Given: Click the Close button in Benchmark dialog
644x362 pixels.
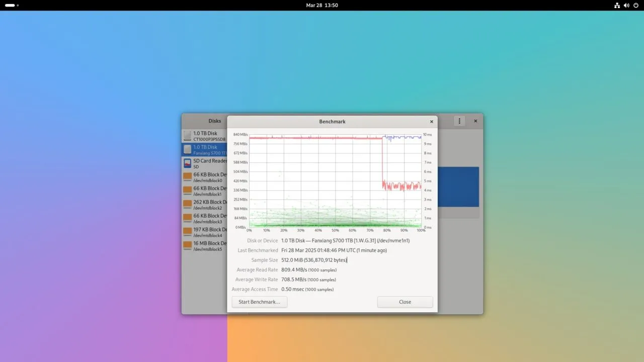Looking at the screenshot, I should (x=405, y=302).
